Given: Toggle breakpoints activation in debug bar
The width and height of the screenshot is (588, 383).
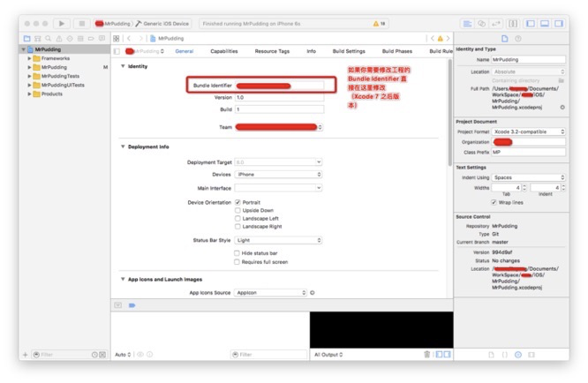Looking at the screenshot, I should (x=132, y=305).
